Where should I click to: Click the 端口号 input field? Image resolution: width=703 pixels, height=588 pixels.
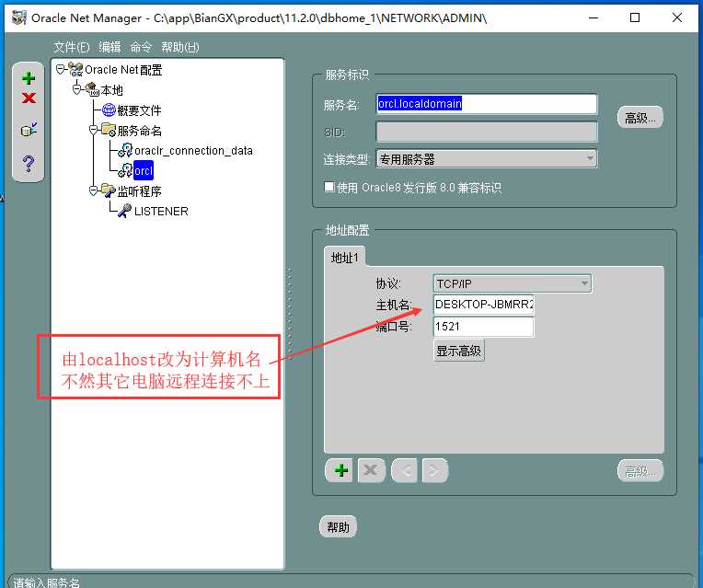click(x=484, y=327)
